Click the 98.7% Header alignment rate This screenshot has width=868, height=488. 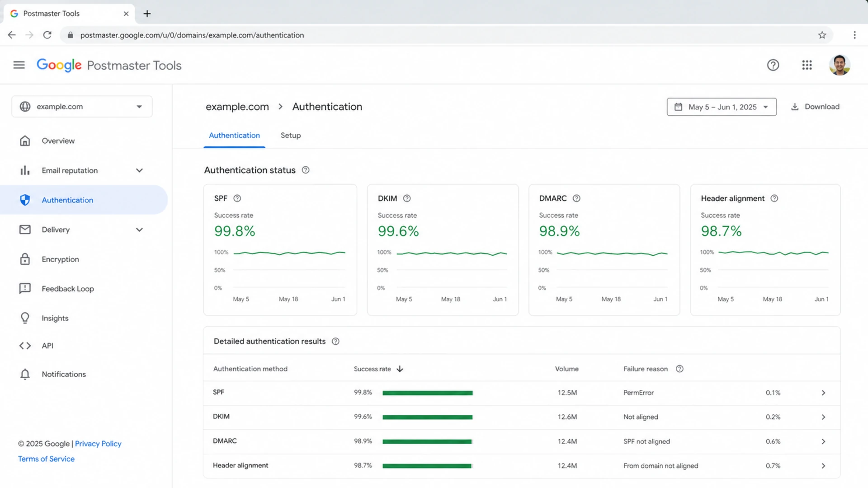coord(721,231)
